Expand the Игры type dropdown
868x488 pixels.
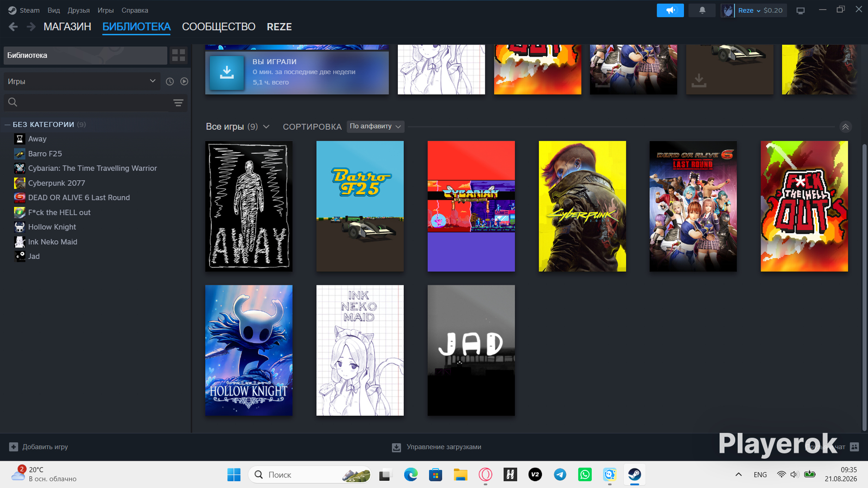coord(82,81)
